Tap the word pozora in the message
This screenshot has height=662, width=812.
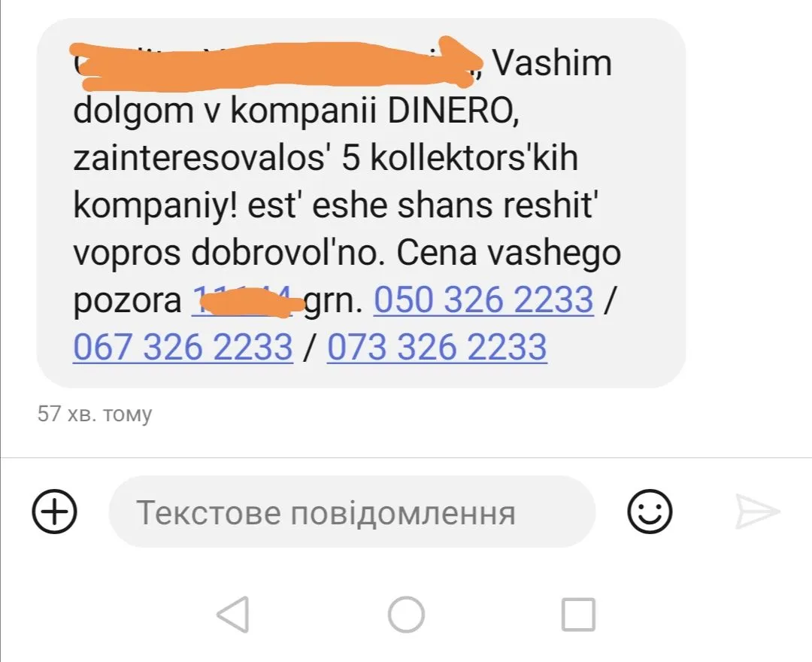[x=127, y=302]
